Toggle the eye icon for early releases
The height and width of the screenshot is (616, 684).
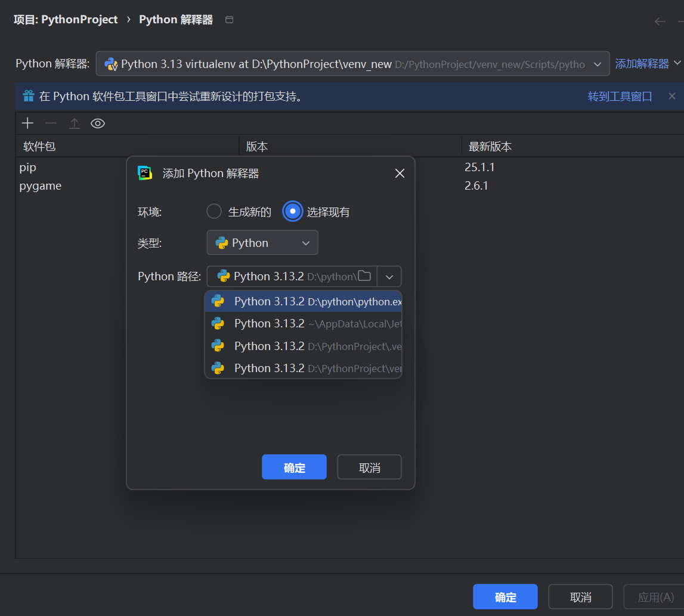tap(98, 123)
